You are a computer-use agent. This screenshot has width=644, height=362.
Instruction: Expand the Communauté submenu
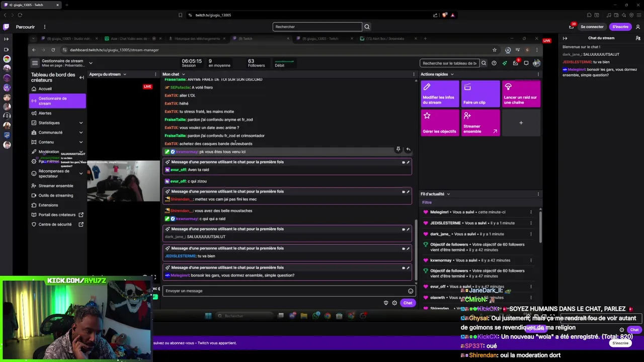point(81,132)
